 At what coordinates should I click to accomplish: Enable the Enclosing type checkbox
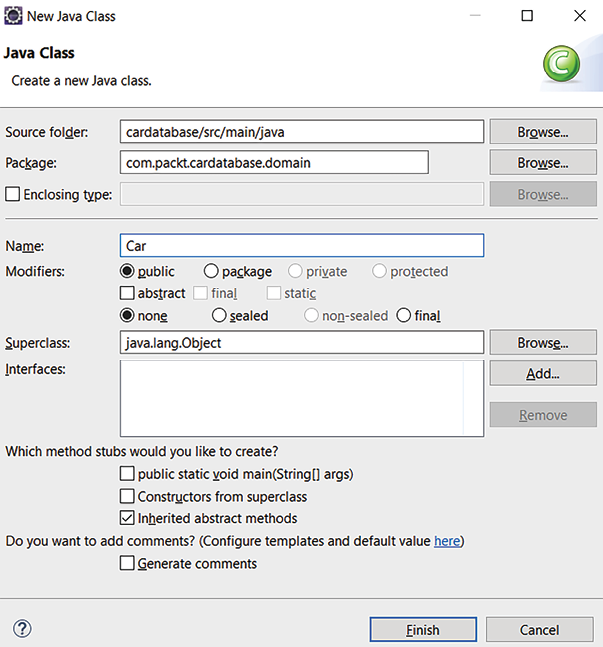pyautogui.click(x=13, y=194)
